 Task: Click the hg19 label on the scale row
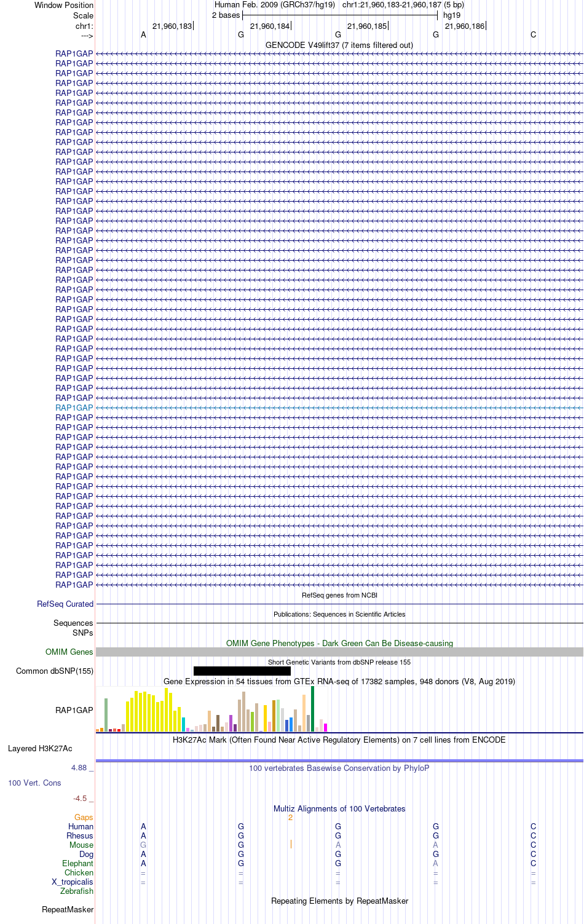(452, 15)
